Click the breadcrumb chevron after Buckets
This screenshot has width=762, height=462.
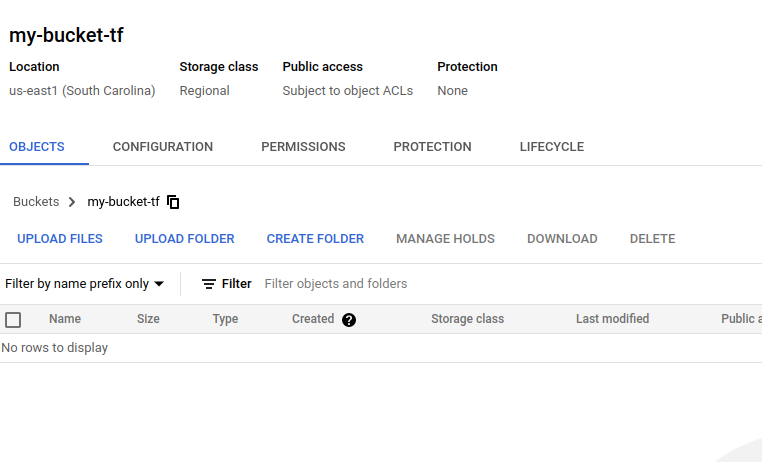click(x=72, y=202)
